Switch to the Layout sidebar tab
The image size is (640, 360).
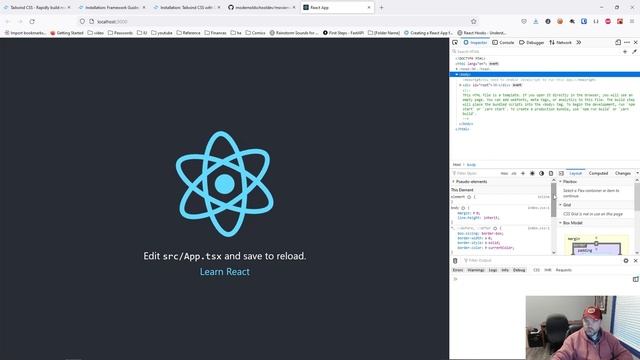(x=576, y=173)
